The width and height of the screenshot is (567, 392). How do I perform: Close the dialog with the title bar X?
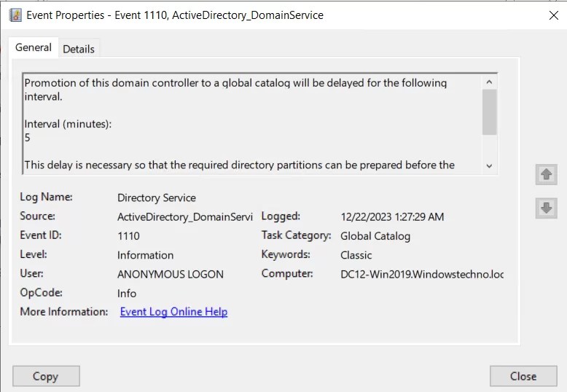pyautogui.click(x=553, y=15)
